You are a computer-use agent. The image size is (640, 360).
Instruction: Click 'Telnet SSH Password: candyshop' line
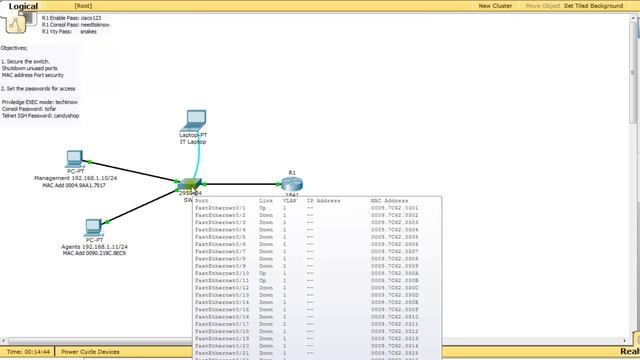(x=40, y=116)
